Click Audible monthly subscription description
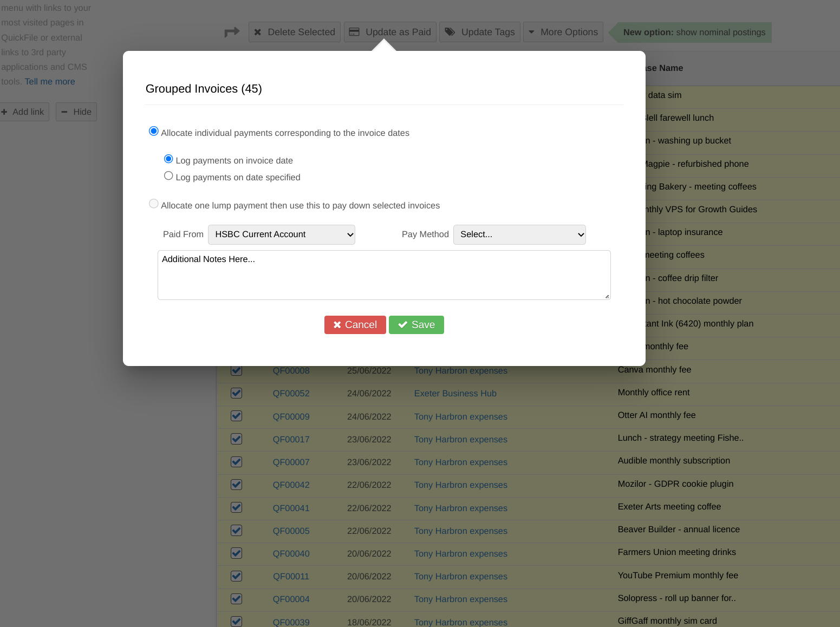Screen dimensions: 840x627 coord(674,461)
